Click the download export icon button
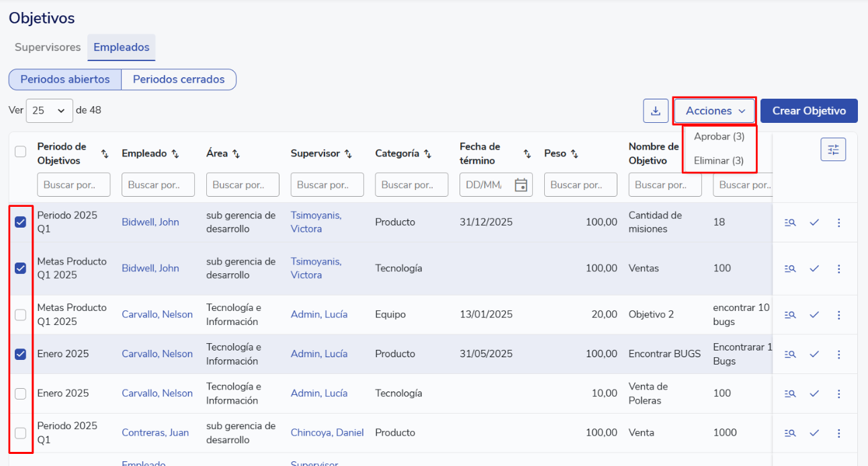This screenshot has width=868, height=466. [x=656, y=111]
